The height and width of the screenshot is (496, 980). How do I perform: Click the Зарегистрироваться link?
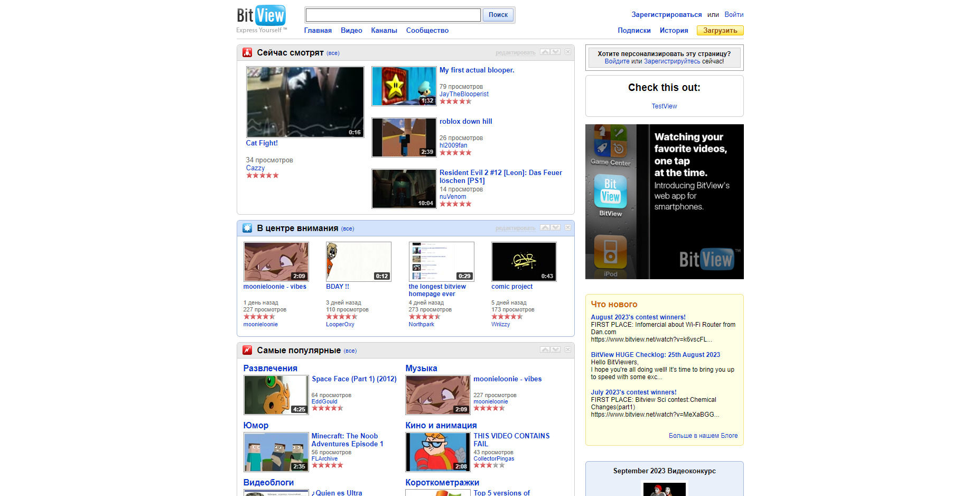point(667,15)
